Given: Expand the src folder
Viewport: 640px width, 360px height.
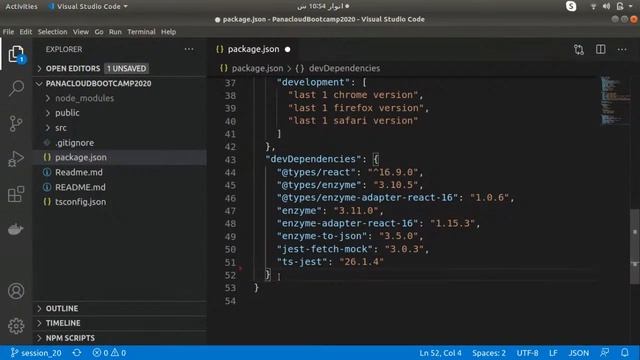Looking at the screenshot, I should click(x=48, y=128).
